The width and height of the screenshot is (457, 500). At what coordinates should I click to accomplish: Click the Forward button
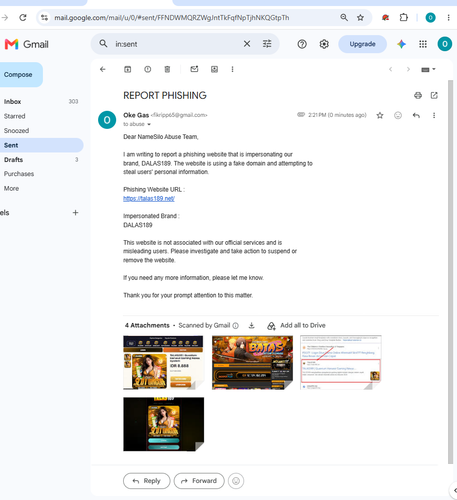coord(199,481)
